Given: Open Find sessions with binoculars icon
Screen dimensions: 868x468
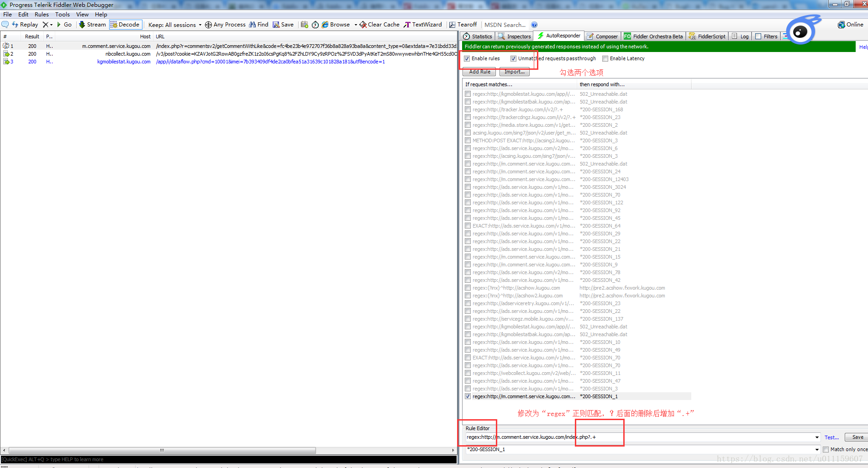Looking at the screenshot, I should [x=258, y=25].
